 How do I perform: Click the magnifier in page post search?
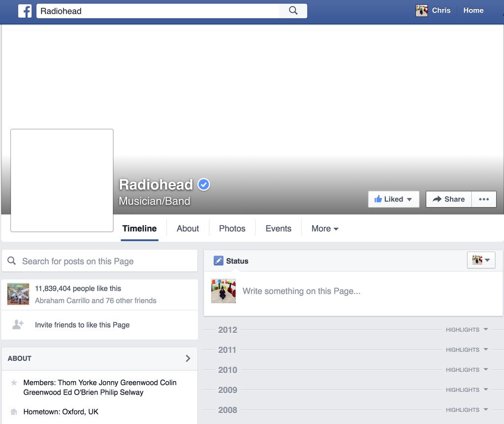(12, 261)
